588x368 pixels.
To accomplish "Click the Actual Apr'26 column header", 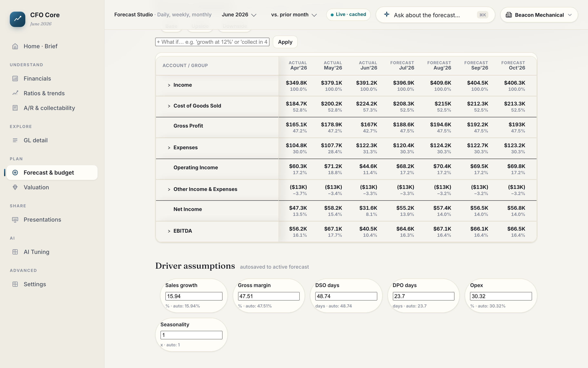I will click(298, 65).
